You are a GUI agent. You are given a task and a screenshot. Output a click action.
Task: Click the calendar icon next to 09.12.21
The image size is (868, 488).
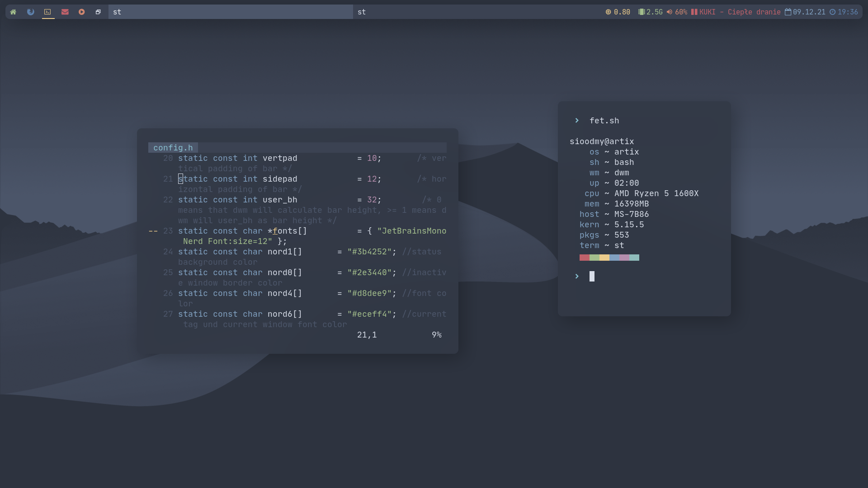tap(788, 12)
